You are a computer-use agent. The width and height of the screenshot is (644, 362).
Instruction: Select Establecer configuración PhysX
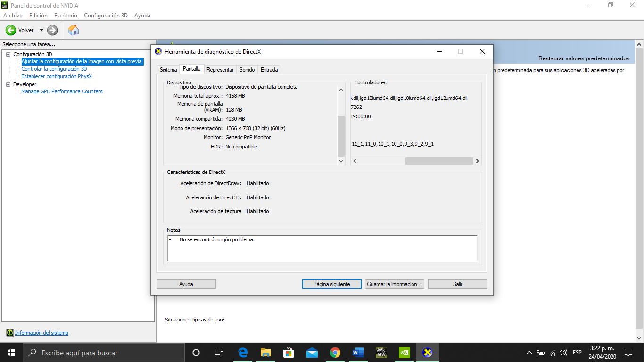(x=57, y=76)
